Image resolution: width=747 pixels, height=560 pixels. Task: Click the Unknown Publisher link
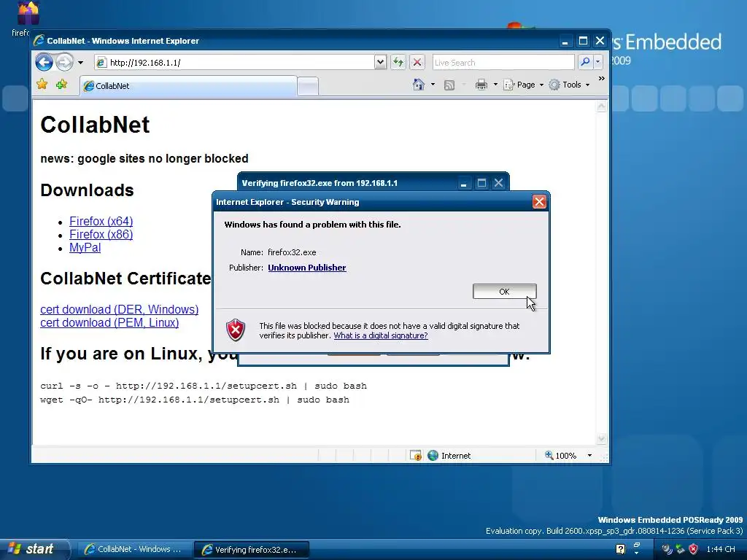pos(307,268)
